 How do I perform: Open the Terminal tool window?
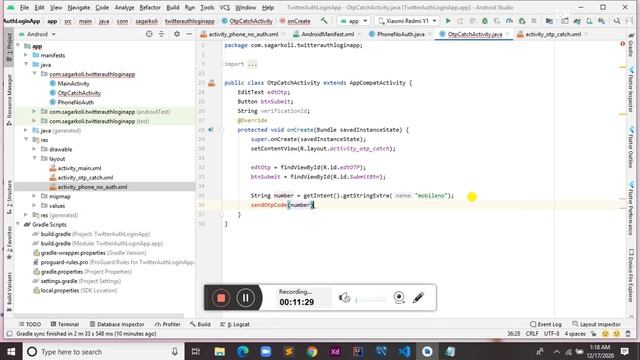point(64,324)
